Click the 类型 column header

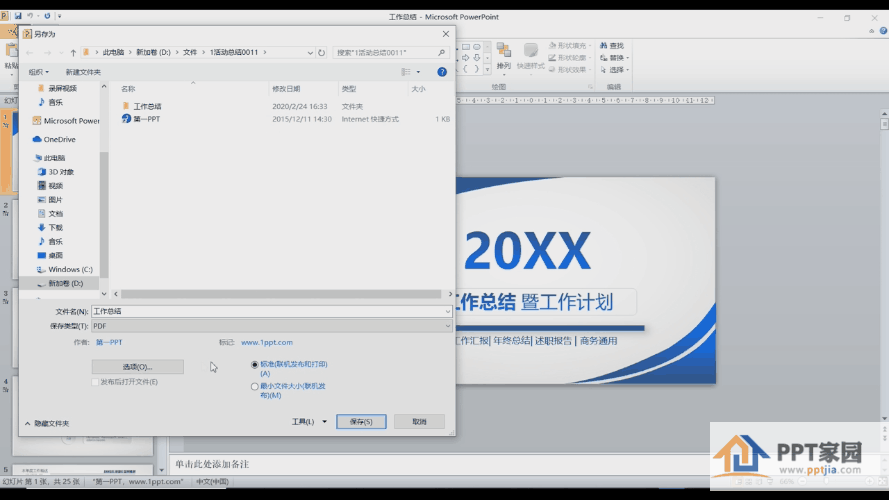click(372, 89)
